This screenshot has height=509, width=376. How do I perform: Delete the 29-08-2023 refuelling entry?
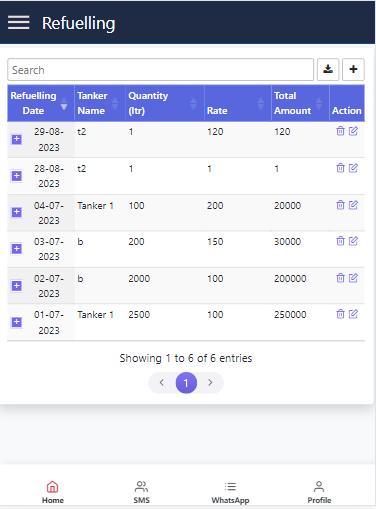point(340,131)
